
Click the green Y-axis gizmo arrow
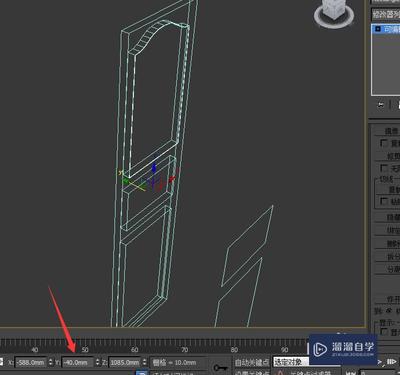click(x=126, y=181)
